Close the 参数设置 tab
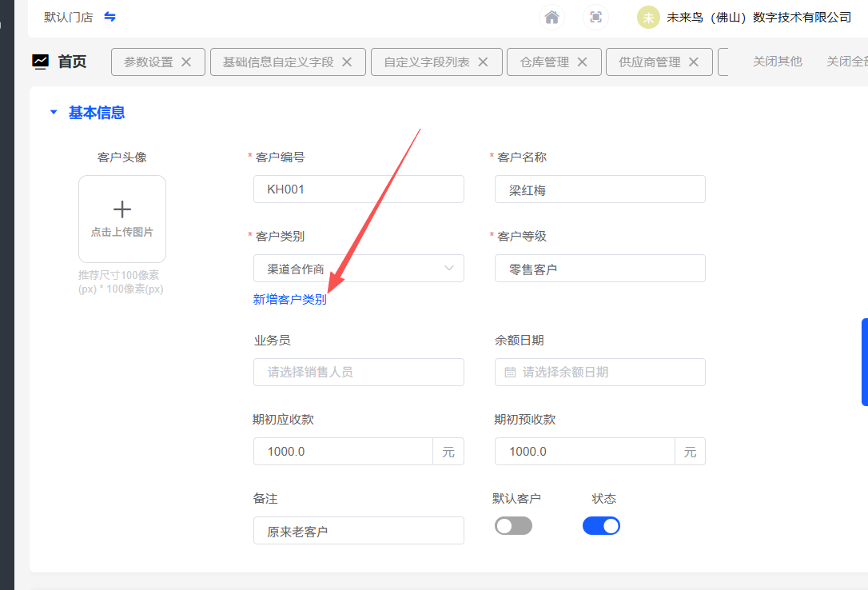This screenshot has width=868, height=590. (186, 62)
